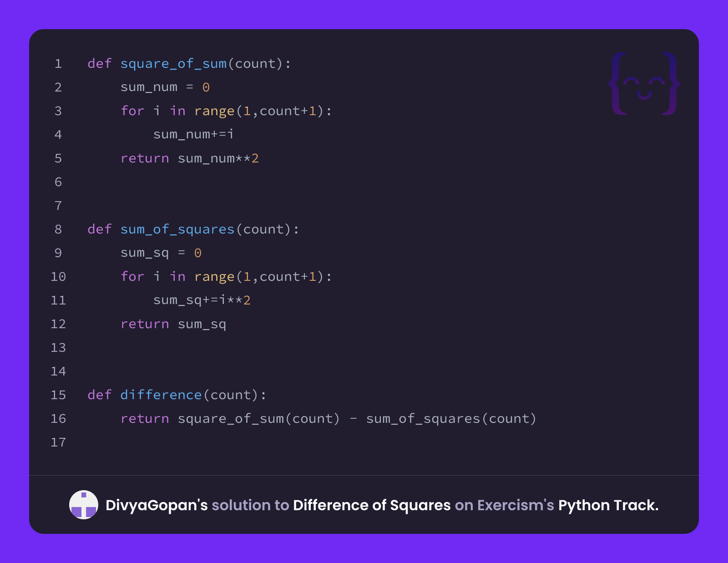Viewport: 728px width, 563px height.
Task: Click the 'sum_sq = 0' line
Action: (x=161, y=253)
